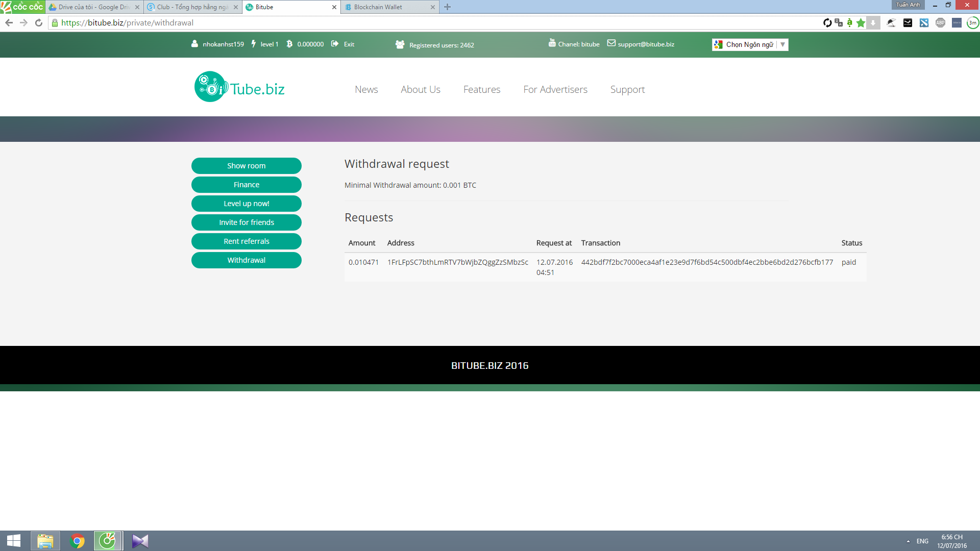Reload the page with refresh icon
Viewport: 980px width, 551px height.
(x=39, y=22)
